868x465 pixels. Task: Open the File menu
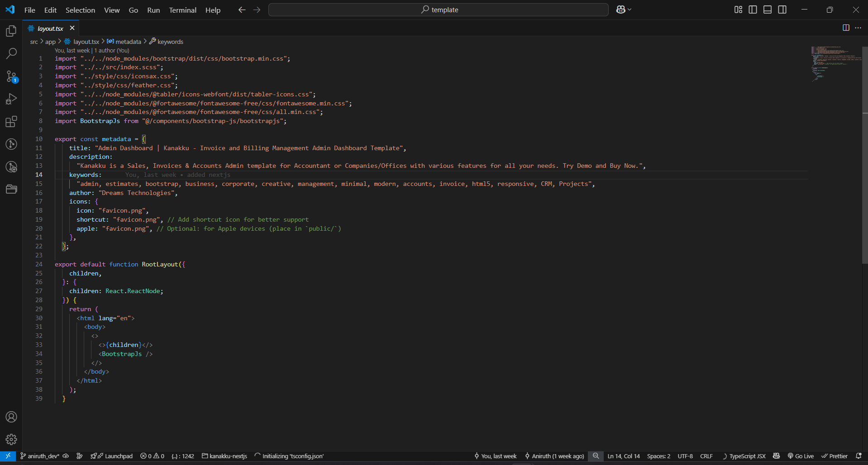coord(30,10)
